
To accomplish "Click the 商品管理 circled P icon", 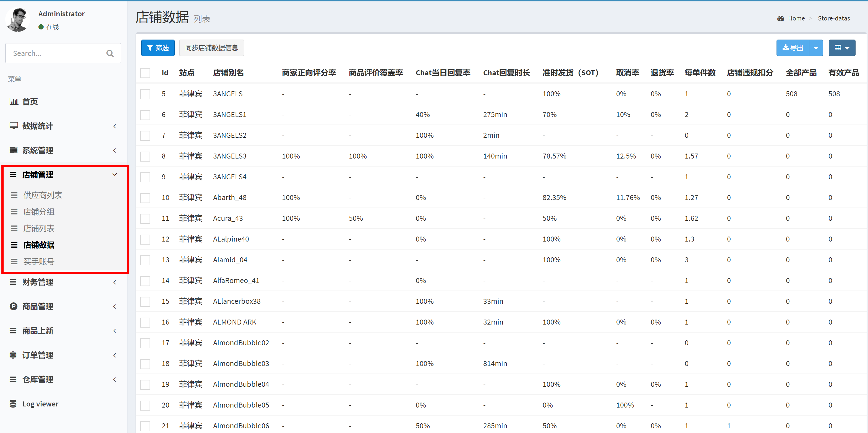I will [14, 306].
